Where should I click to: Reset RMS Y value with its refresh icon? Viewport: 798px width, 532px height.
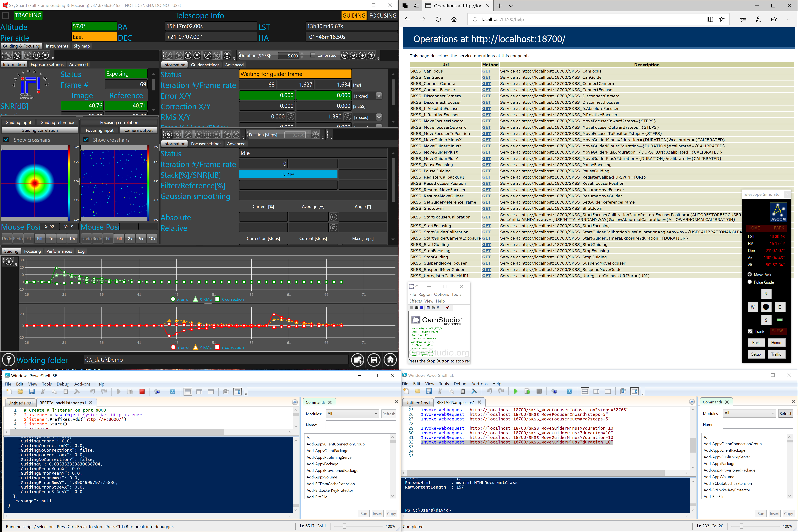[x=348, y=117]
